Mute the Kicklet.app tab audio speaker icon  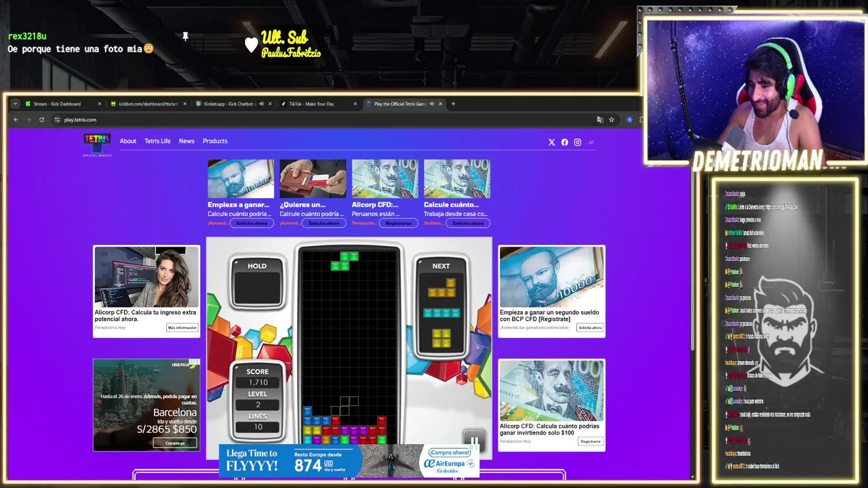pos(261,104)
